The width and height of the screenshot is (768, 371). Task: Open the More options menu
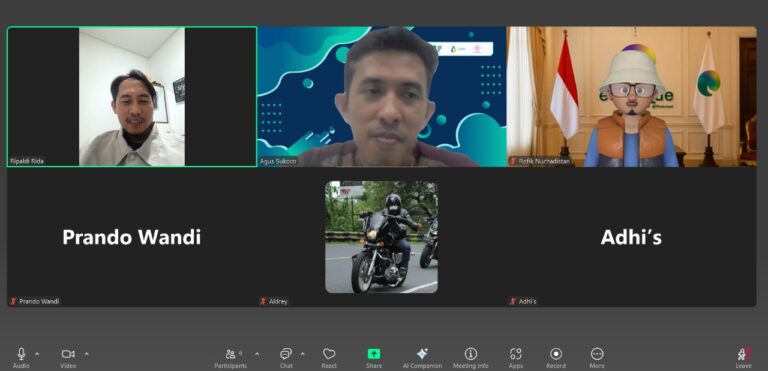coord(597,357)
